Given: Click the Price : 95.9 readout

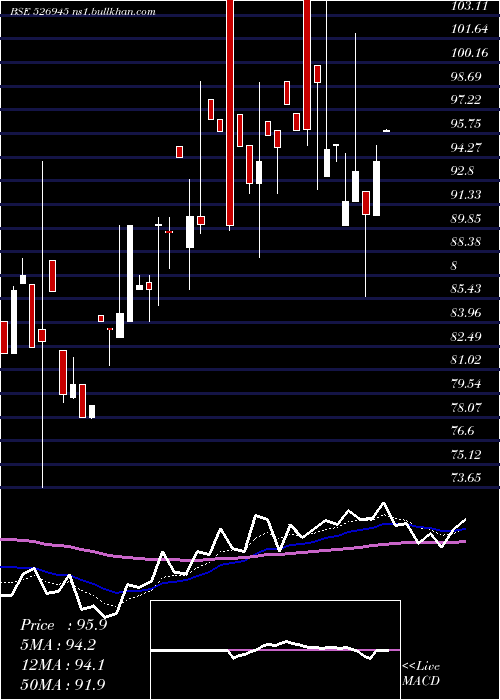Looking at the screenshot, I should pyautogui.click(x=64, y=625).
